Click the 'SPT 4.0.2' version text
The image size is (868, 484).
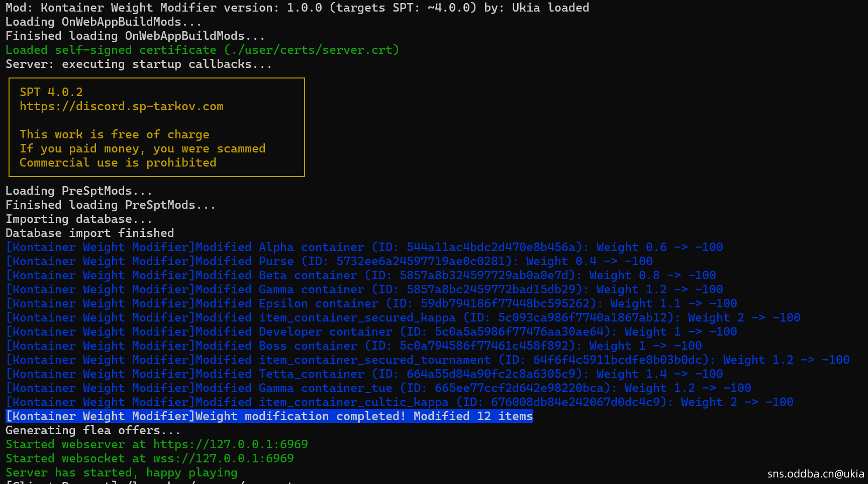tap(51, 93)
